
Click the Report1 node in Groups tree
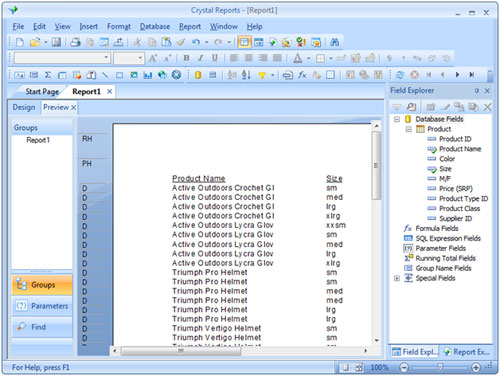38,140
